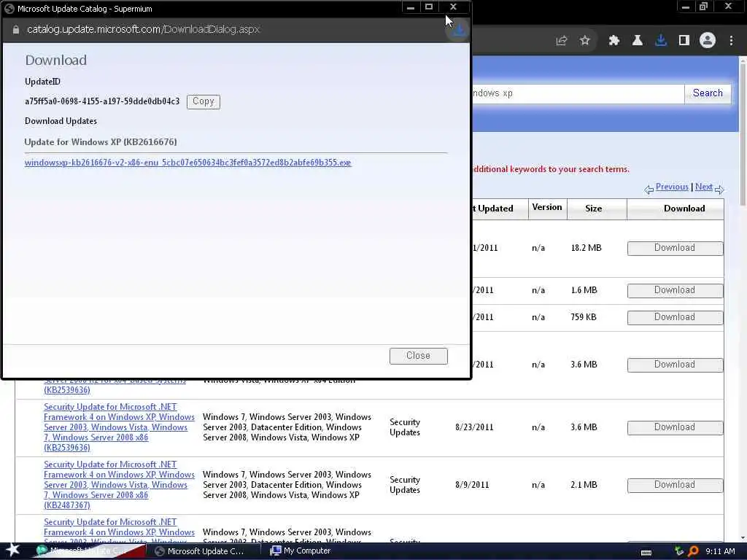This screenshot has width=747, height=560.
Task: Go to Next results page
Action: [x=704, y=187]
